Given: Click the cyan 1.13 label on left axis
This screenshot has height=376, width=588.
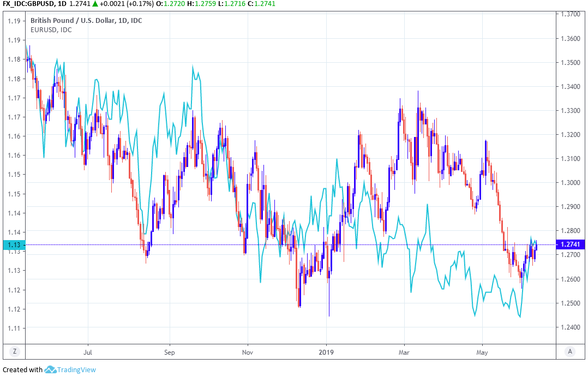Looking at the screenshot, I should [14, 245].
